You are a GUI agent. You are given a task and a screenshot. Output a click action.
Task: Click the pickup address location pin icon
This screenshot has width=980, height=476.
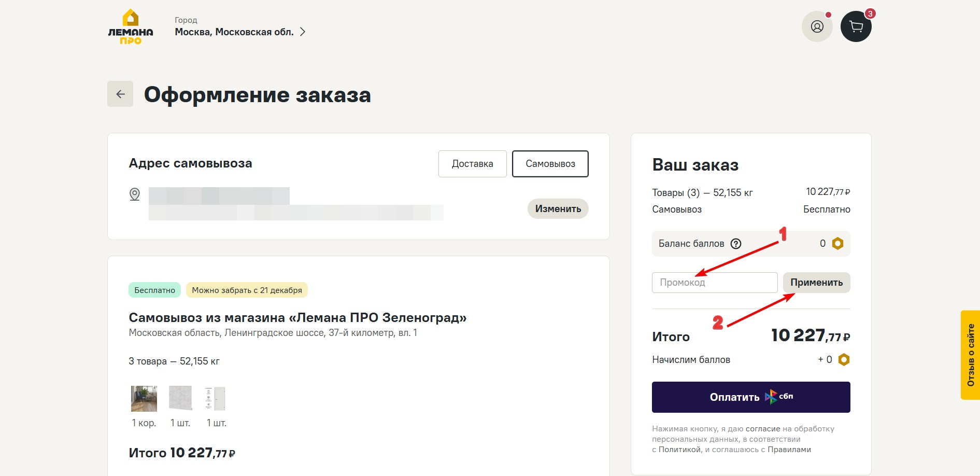(x=135, y=194)
